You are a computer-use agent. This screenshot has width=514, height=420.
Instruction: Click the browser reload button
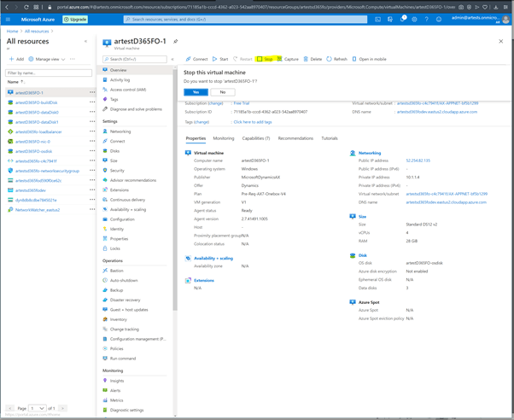(26, 7)
